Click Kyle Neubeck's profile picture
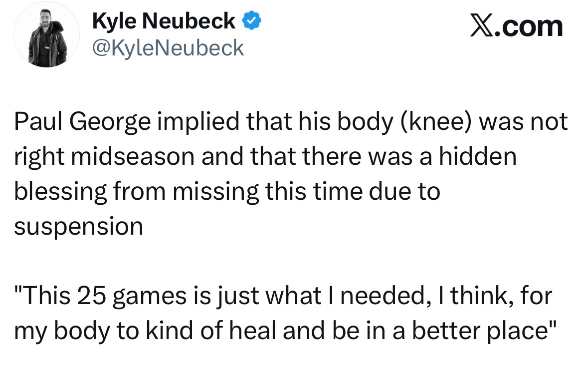 47,34
